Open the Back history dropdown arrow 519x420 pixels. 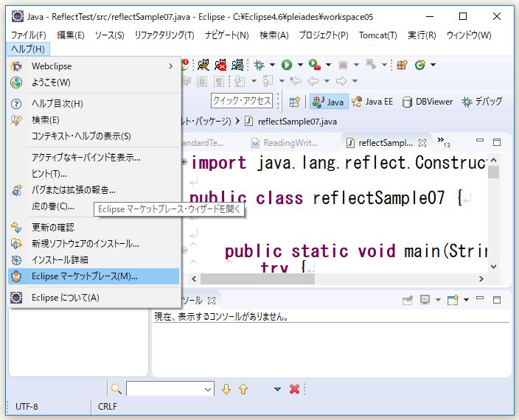[327, 81]
